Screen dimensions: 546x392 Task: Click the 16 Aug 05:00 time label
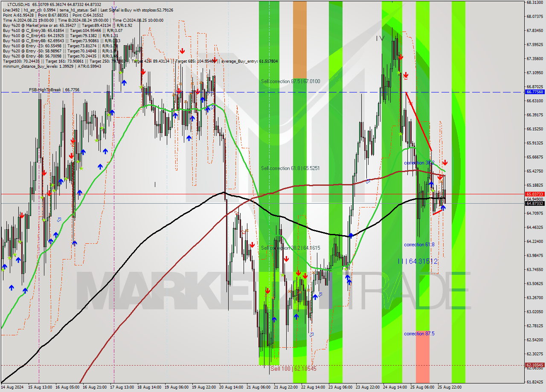coord(67,387)
